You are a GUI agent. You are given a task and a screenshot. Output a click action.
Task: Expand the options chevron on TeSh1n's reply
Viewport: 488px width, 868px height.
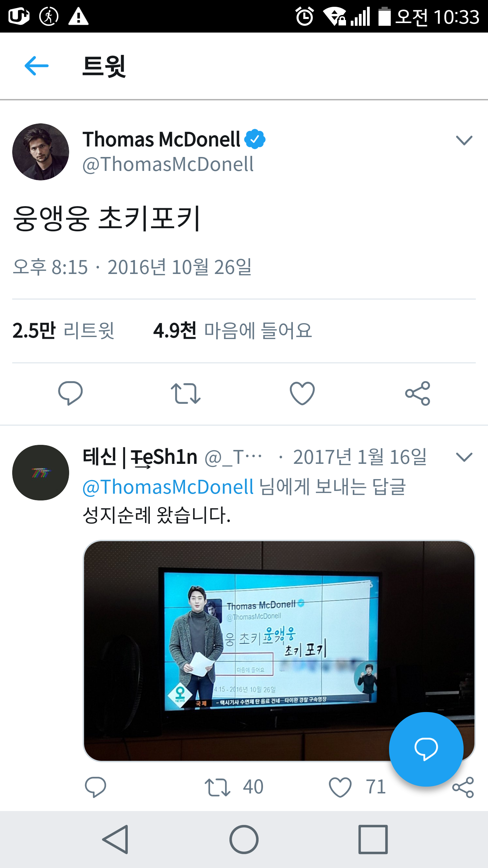pos(464,457)
